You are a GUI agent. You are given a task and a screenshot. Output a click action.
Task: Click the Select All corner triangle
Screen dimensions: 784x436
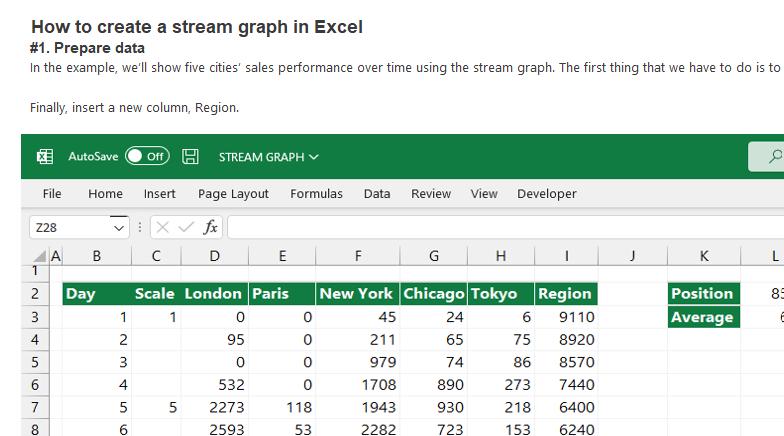40,256
